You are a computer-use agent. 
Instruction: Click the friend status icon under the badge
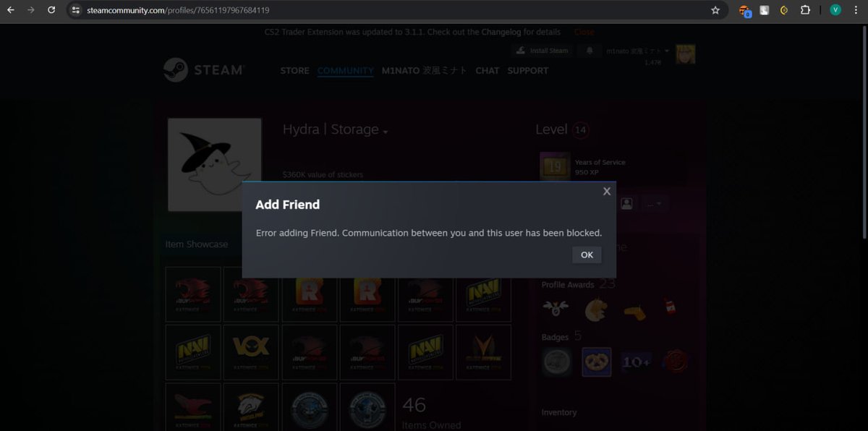627,204
